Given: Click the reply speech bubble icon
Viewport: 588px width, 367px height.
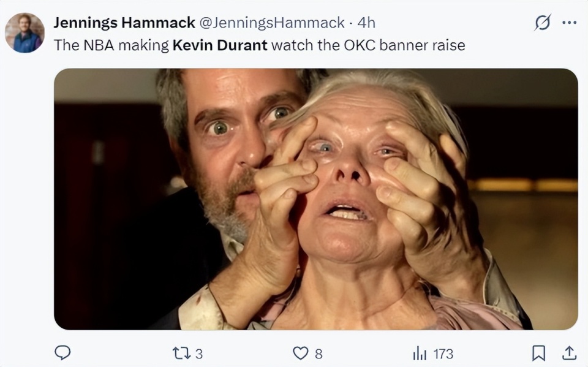Looking at the screenshot, I should tap(63, 353).
